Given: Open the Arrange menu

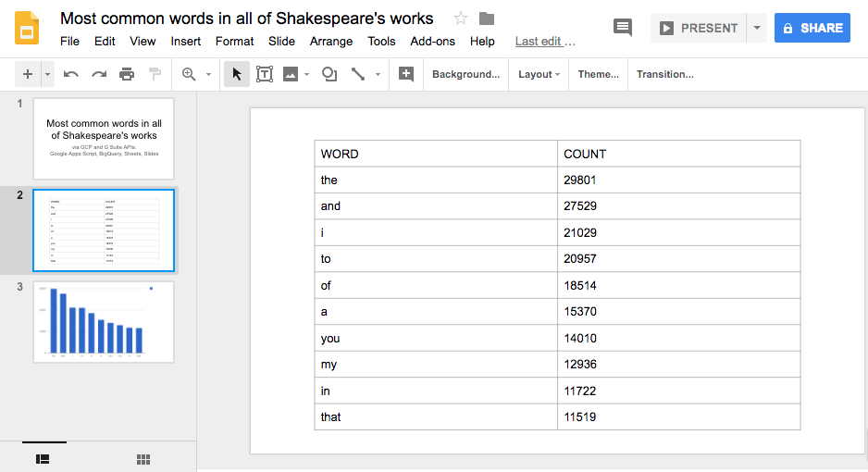Looking at the screenshot, I should [x=331, y=41].
